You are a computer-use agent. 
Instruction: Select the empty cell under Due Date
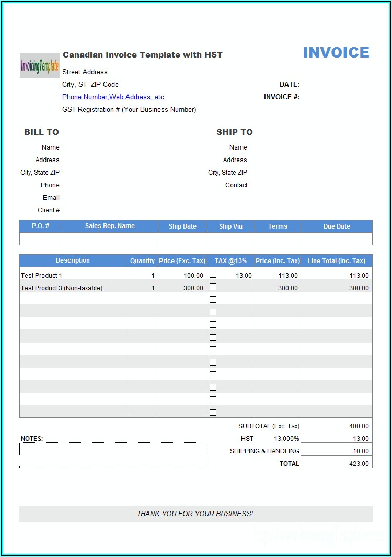(x=337, y=239)
